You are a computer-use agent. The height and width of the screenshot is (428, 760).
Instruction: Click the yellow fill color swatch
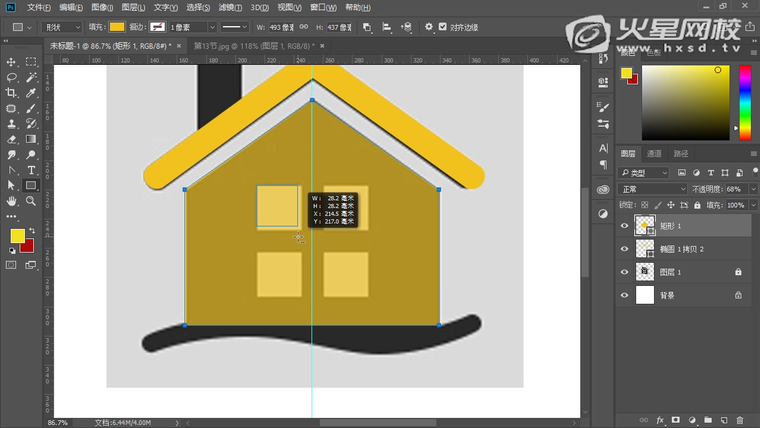pos(117,27)
